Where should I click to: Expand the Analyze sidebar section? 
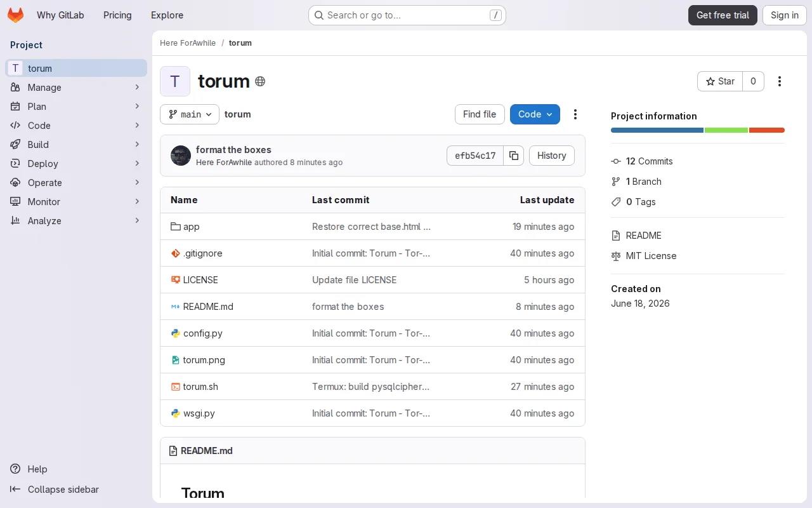point(76,220)
